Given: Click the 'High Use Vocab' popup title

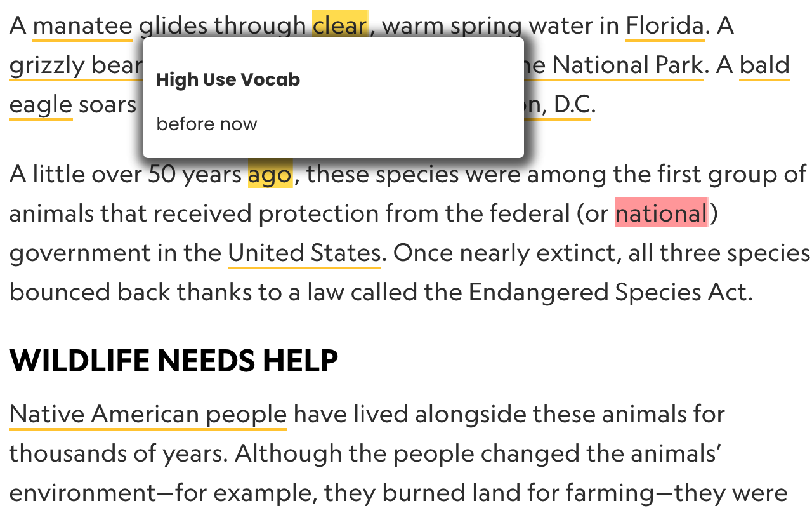Looking at the screenshot, I should pyautogui.click(x=228, y=80).
